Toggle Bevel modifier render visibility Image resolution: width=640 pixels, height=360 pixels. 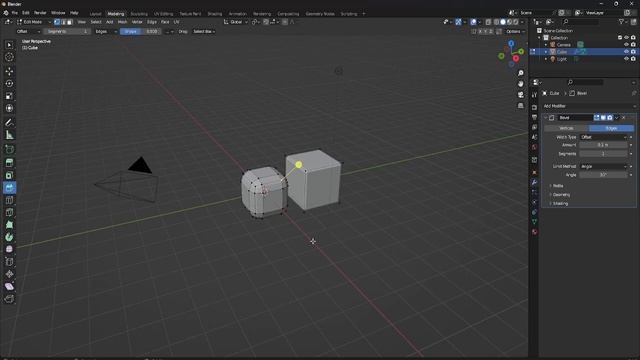point(610,118)
